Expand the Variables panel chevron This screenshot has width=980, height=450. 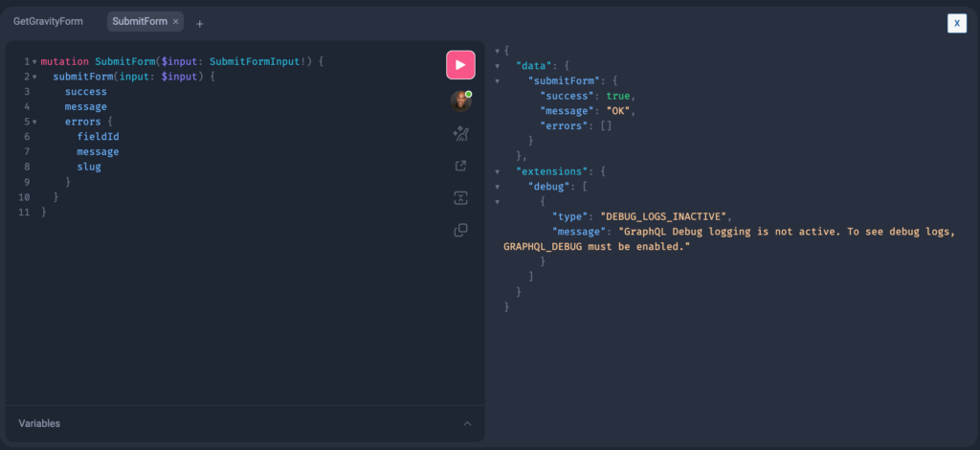467,423
